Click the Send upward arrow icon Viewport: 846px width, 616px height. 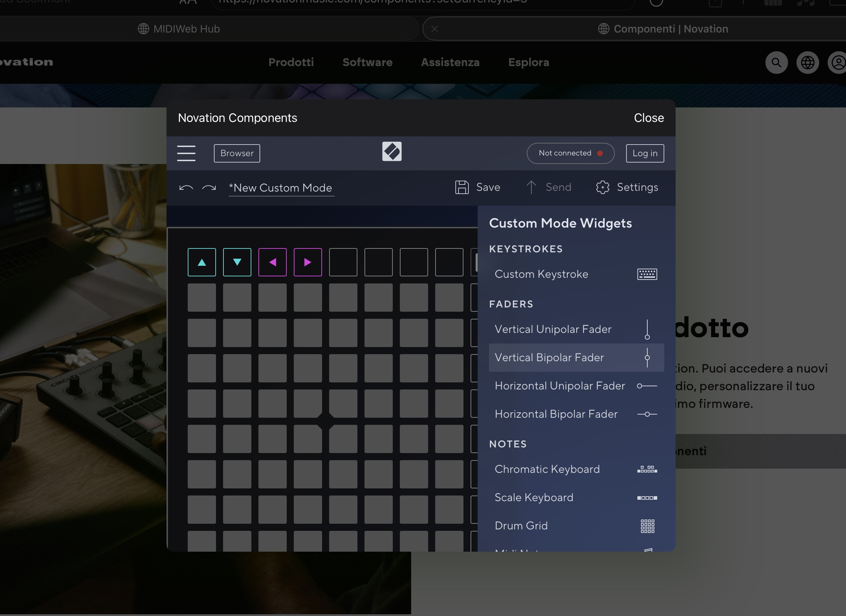[x=531, y=187]
